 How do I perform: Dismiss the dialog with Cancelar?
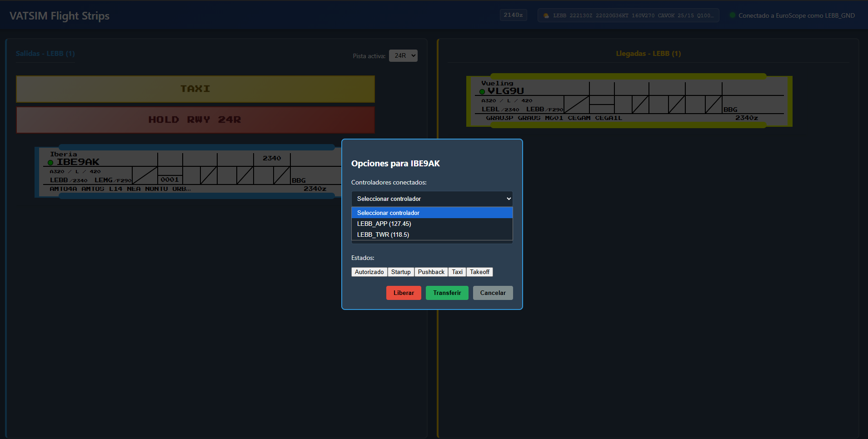(x=493, y=293)
